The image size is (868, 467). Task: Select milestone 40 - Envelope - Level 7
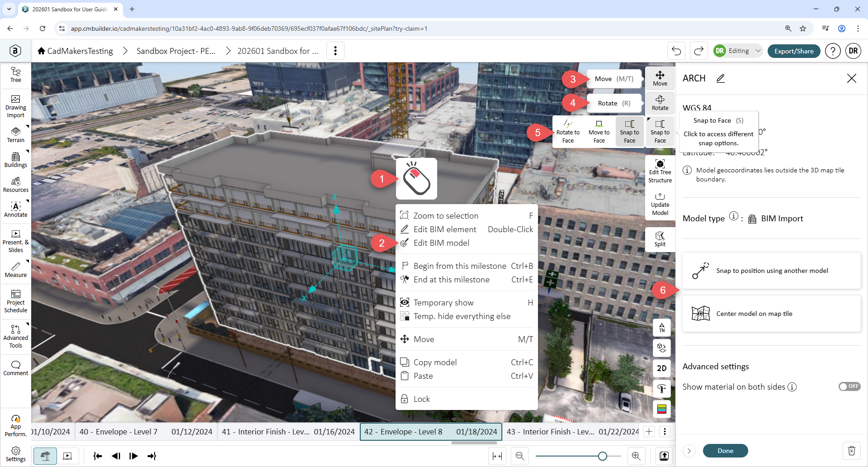point(146,432)
